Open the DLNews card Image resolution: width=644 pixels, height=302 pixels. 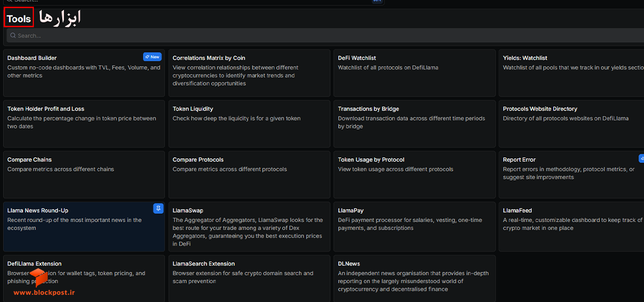coord(414,278)
